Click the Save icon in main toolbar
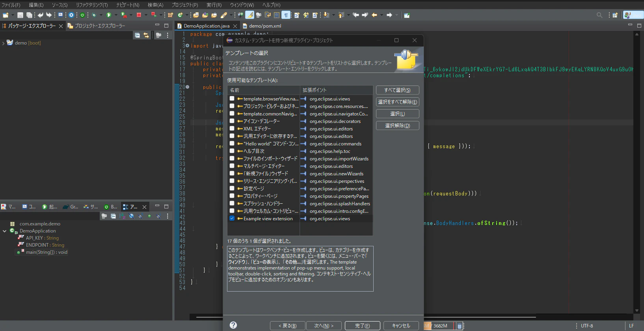The height and width of the screenshot is (331, 644). coord(20,15)
